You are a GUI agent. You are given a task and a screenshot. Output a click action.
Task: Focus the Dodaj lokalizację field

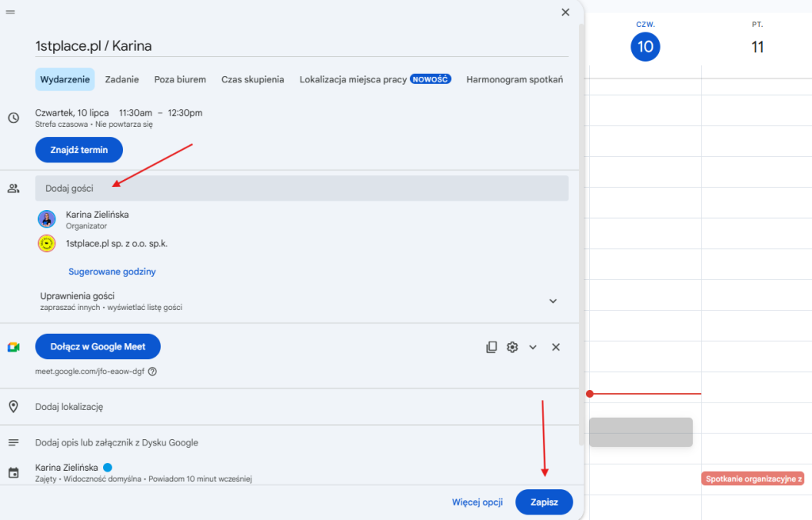[x=301, y=407]
